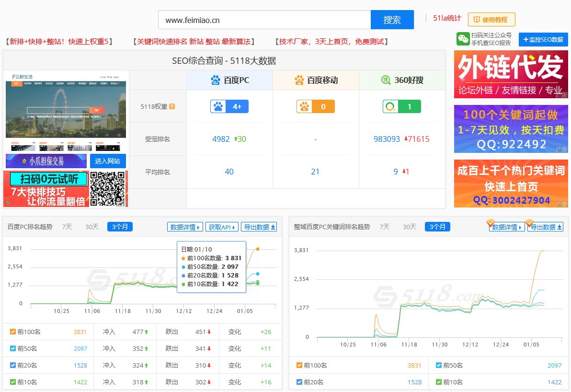Click the QR code image for trial
The height and width of the screenshot is (392, 571).
[108, 189]
